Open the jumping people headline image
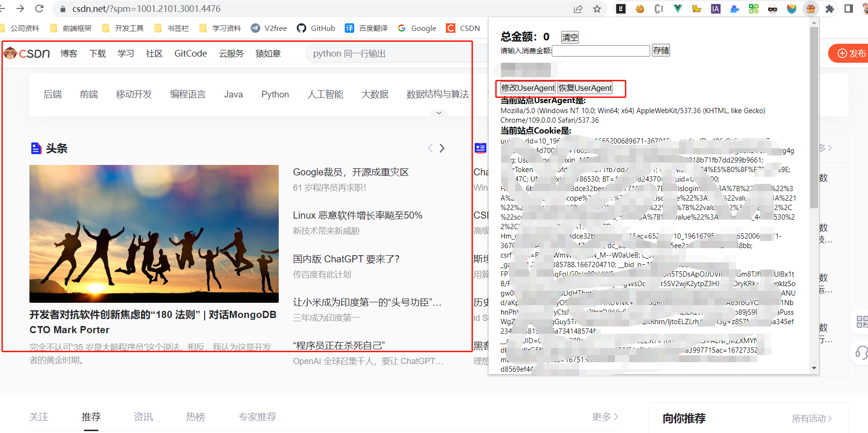 click(154, 233)
